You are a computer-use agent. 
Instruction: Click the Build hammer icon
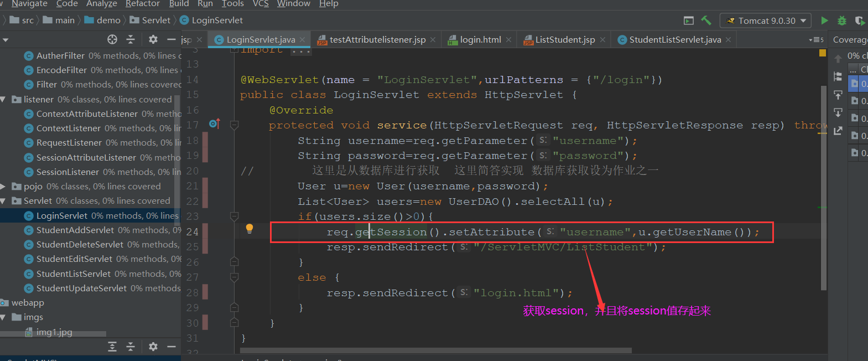click(x=706, y=20)
